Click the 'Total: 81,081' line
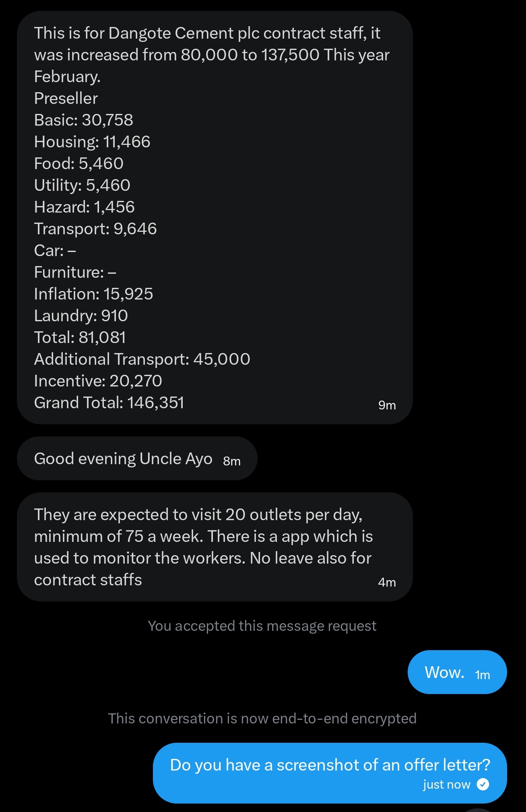The height and width of the screenshot is (812, 526). pyautogui.click(x=80, y=337)
